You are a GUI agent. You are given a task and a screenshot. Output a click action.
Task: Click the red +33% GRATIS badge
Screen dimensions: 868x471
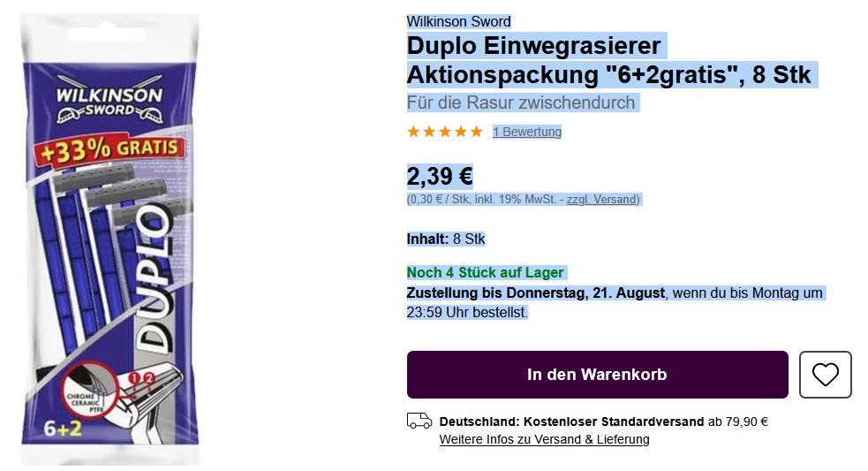tap(109, 148)
